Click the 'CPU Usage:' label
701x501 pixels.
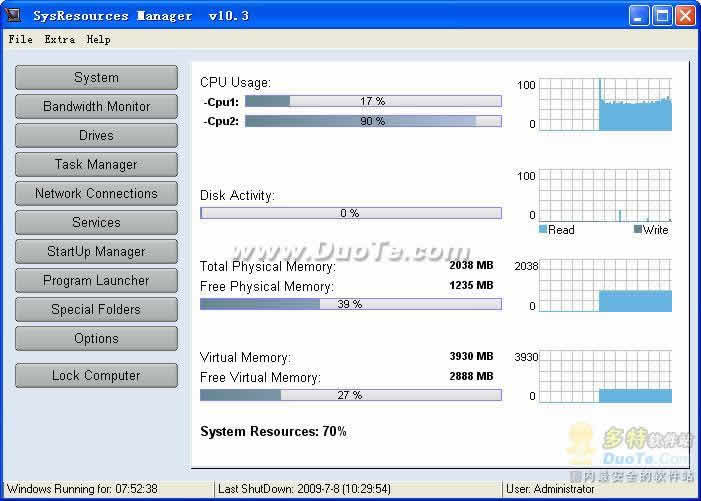pos(235,83)
